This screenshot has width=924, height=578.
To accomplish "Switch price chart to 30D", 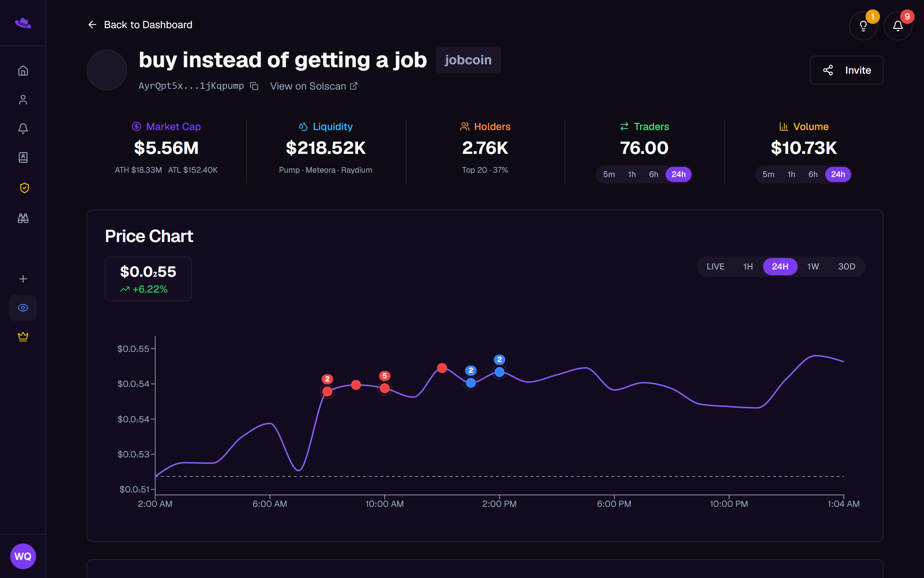I will pyautogui.click(x=846, y=267).
